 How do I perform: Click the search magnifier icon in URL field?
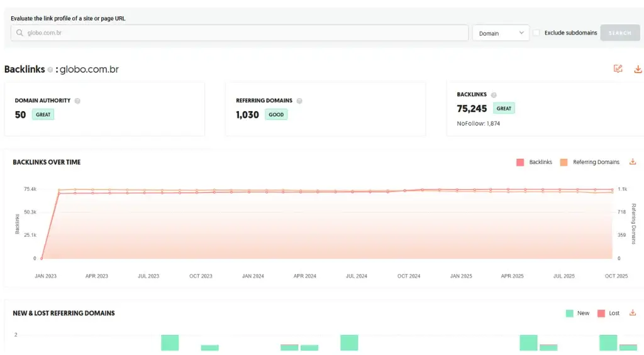(x=20, y=33)
